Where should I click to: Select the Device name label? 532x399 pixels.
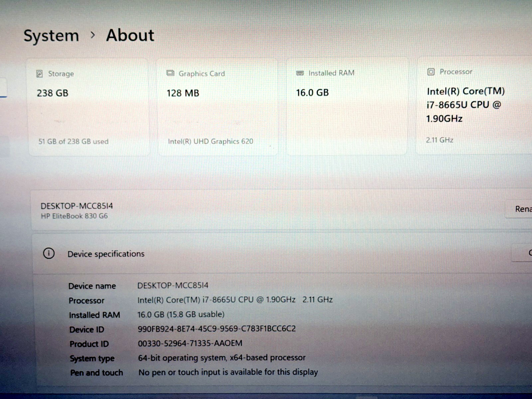coord(92,286)
